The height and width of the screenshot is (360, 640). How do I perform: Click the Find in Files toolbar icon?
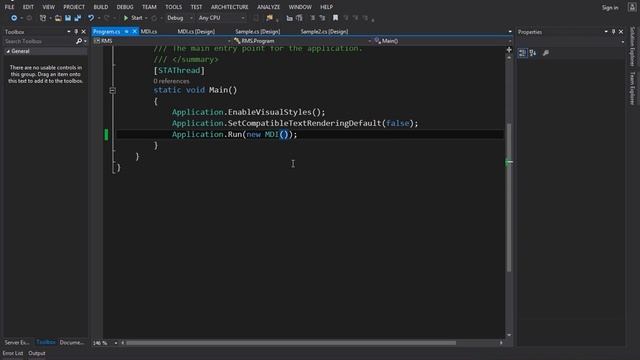[x=269, y=18]
